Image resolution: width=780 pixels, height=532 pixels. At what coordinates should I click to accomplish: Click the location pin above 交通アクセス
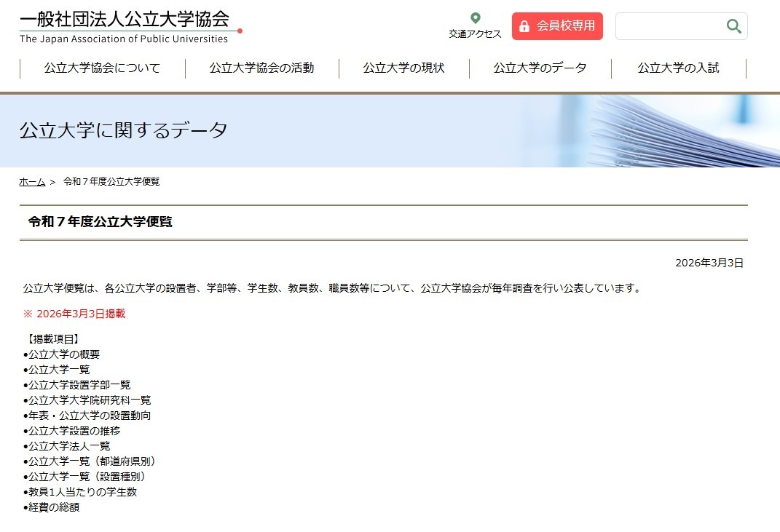click(x=475, y=17)
